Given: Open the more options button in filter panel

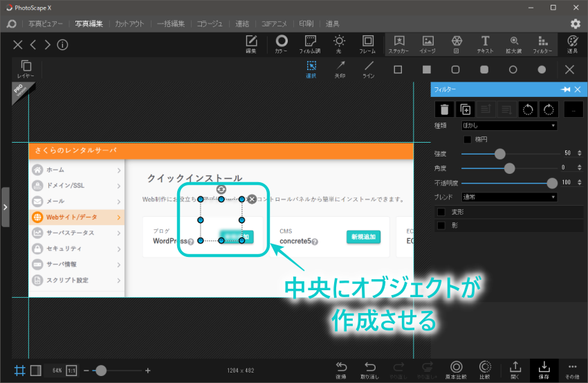Looking at the screenshot, I should [x=573, y=109].
